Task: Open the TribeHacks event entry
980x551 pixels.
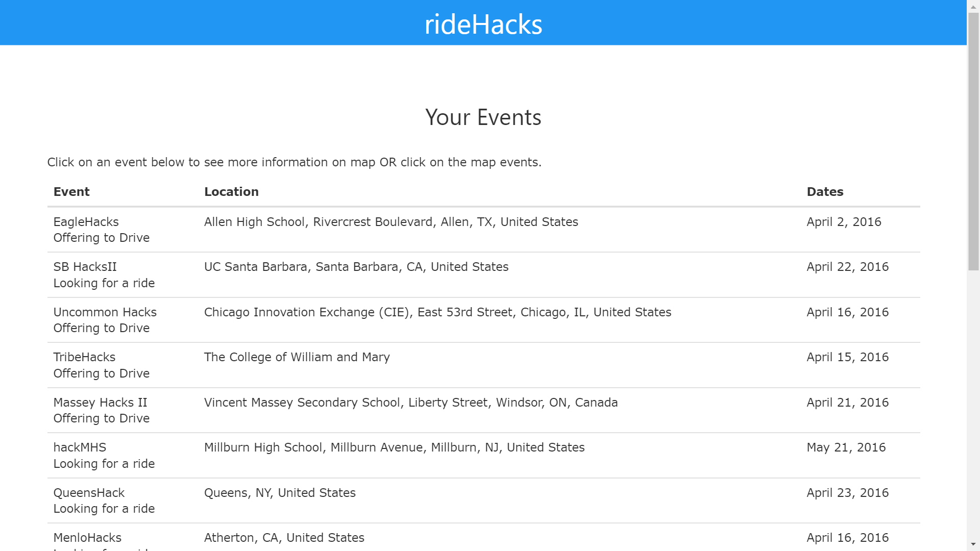Action: [84, 357]
